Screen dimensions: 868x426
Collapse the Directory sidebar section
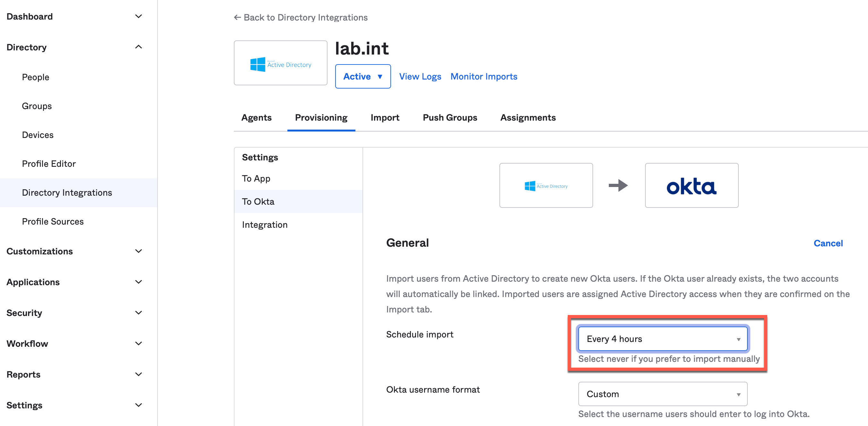click(139, 47)
